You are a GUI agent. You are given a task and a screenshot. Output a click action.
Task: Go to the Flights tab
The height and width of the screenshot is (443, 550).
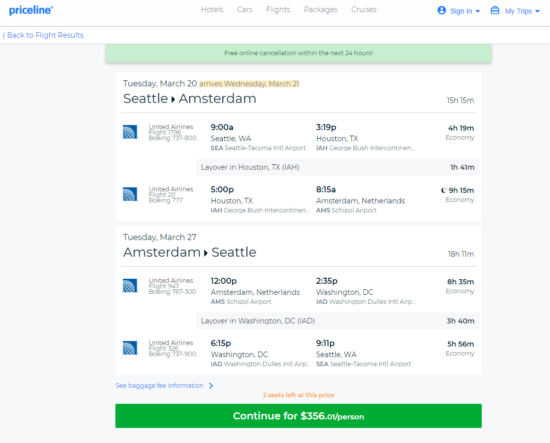(278, 9)
